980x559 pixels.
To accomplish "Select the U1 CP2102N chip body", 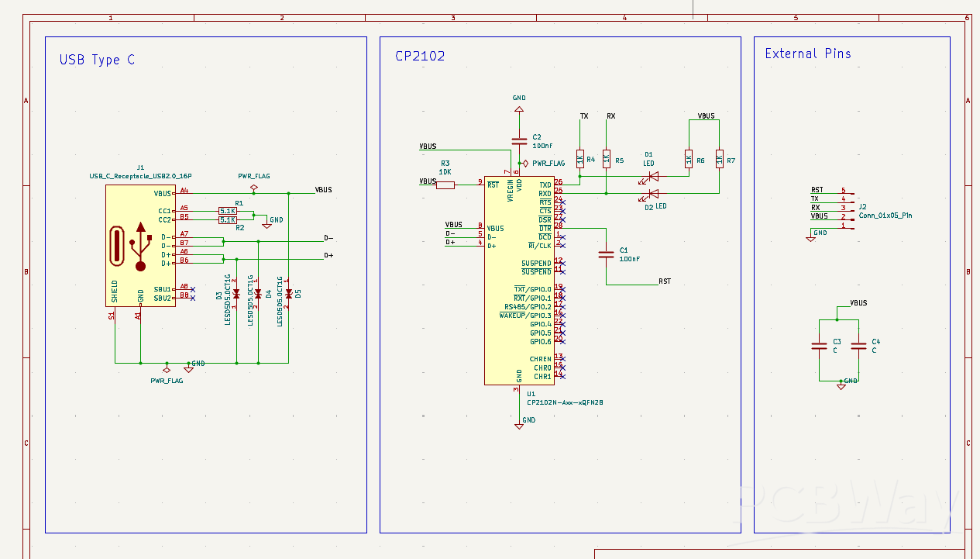I will [x=519, y=279].
